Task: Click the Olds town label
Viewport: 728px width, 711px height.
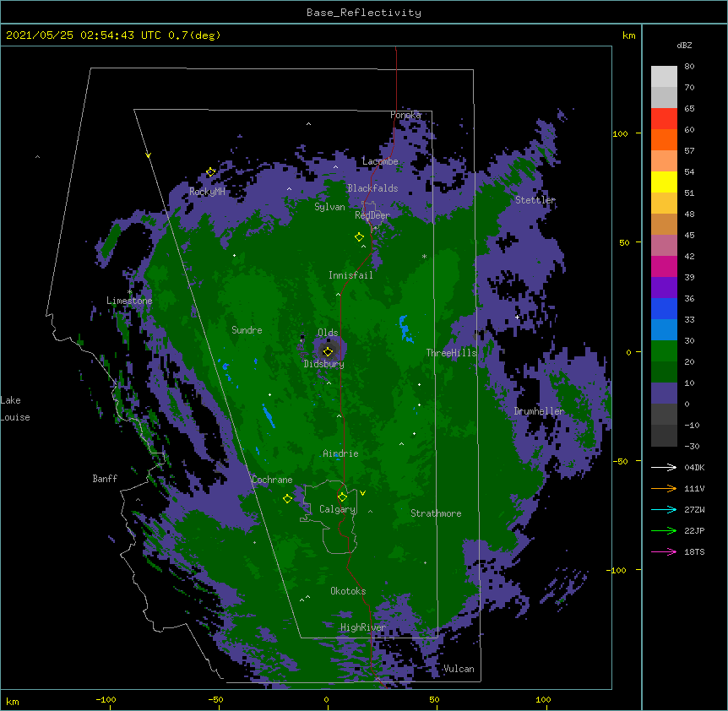Action: click(328, 333)
